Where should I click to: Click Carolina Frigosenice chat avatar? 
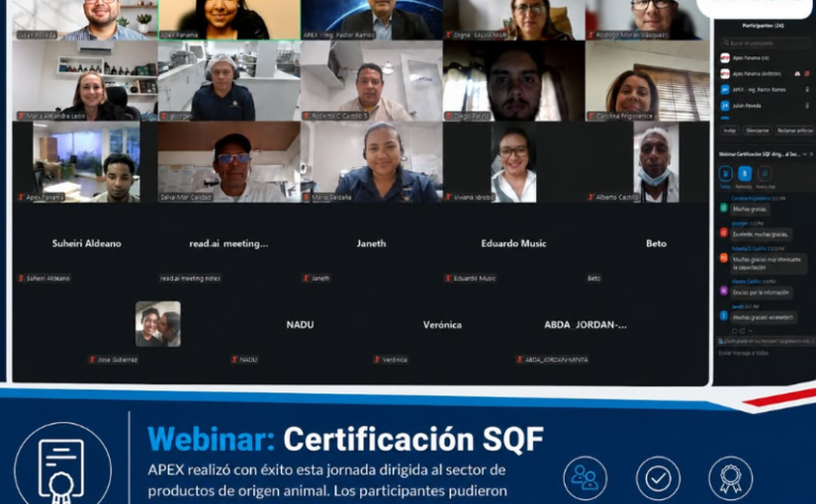coord(723,208)
